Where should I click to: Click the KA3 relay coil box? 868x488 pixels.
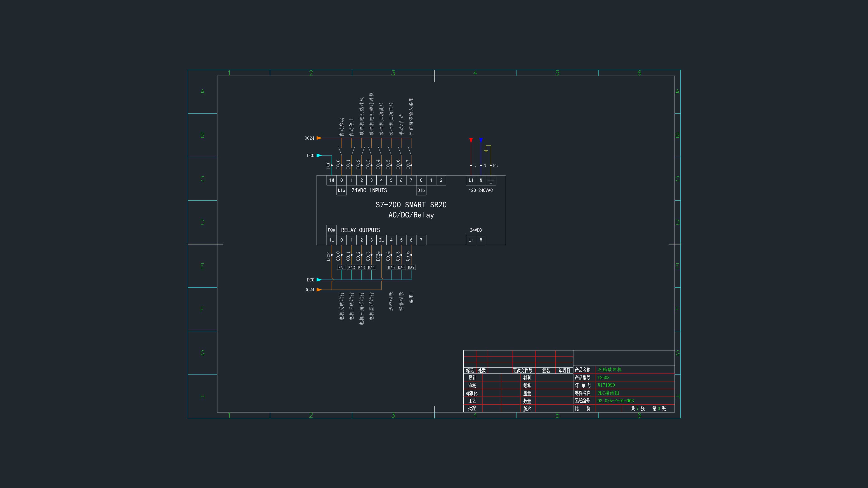coord(362,267)
